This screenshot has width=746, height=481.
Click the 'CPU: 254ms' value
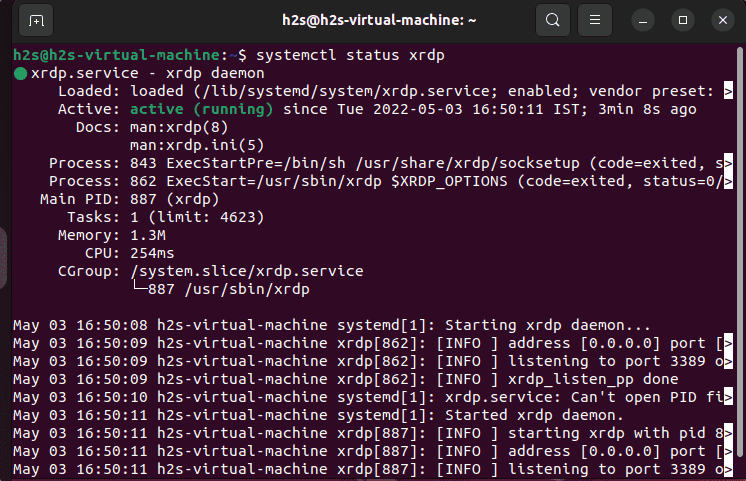click(152, 254)
